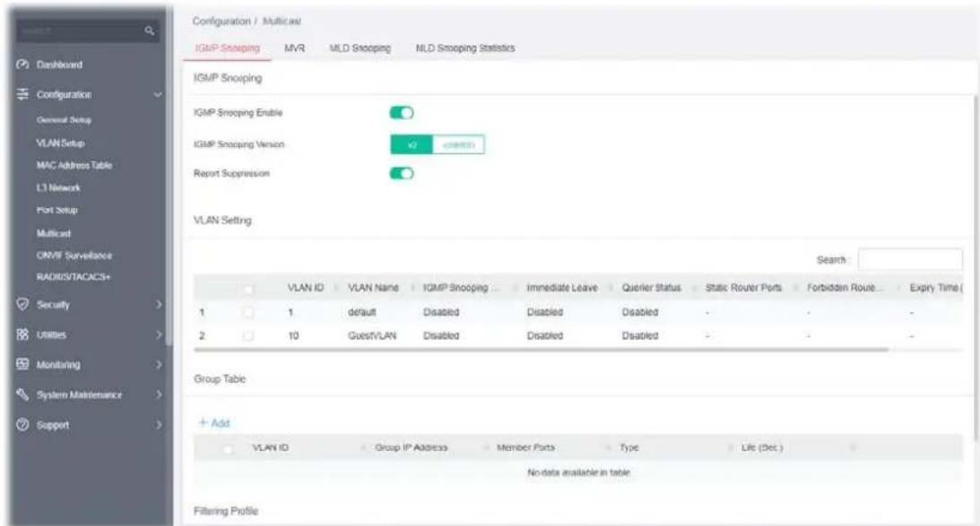
Task: Switch to the MLD Snooping tab
Action: click(360, 48)
